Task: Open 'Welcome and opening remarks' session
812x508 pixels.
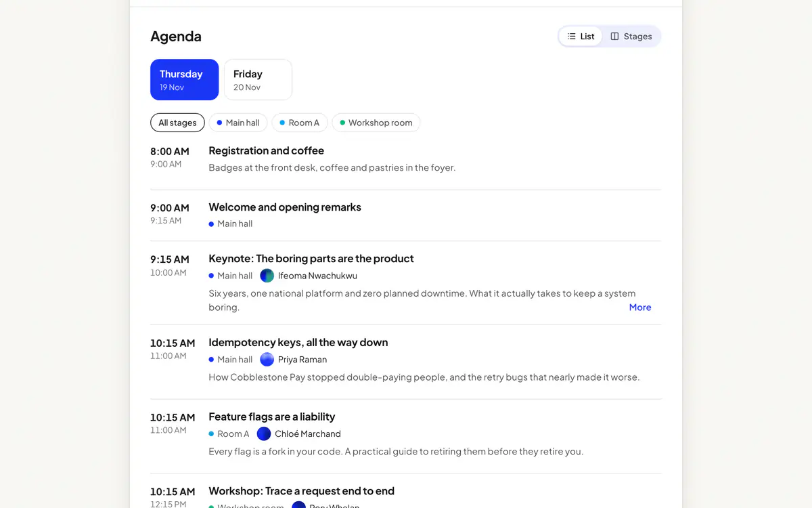Action: point(285,207)
